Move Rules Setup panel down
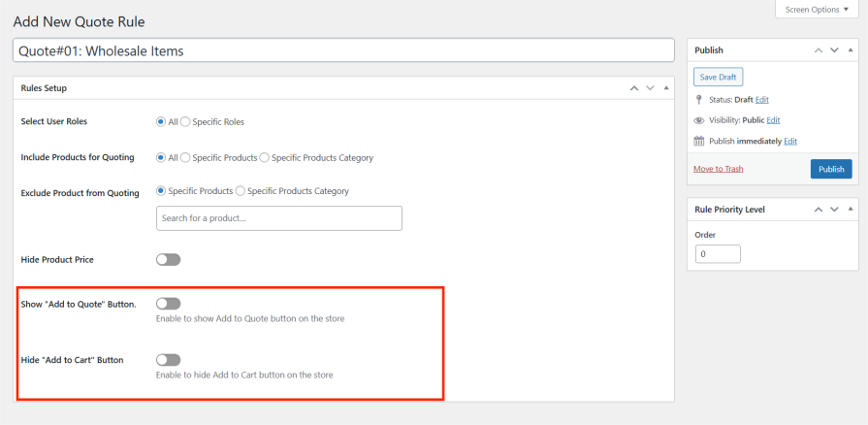This screenshot has height=425, width=868. coord(650,88)
